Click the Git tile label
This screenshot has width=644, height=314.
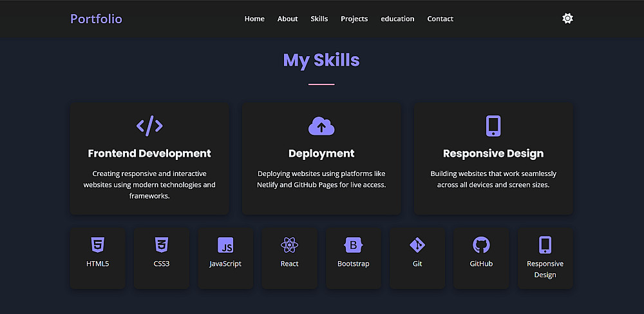[417, 264]
